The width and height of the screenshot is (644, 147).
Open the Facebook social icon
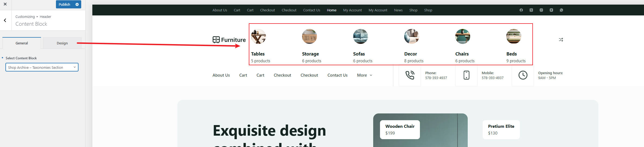pos(521,10)
